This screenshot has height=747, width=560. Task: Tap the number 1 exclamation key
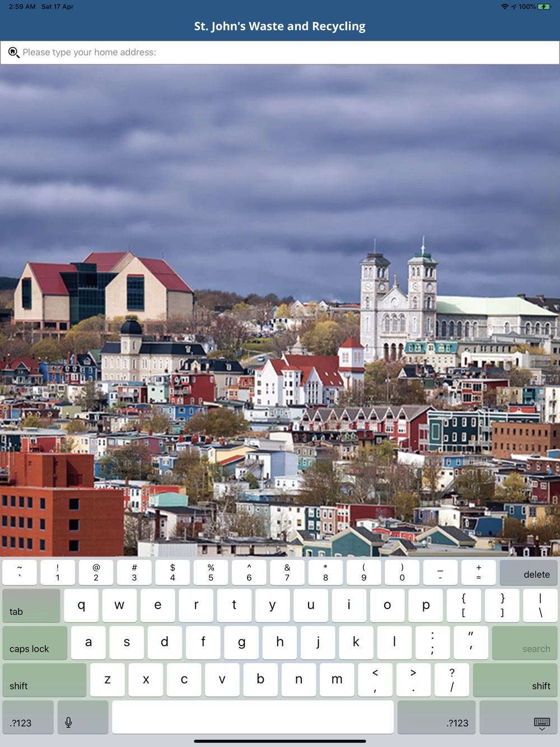pos(58,572)
